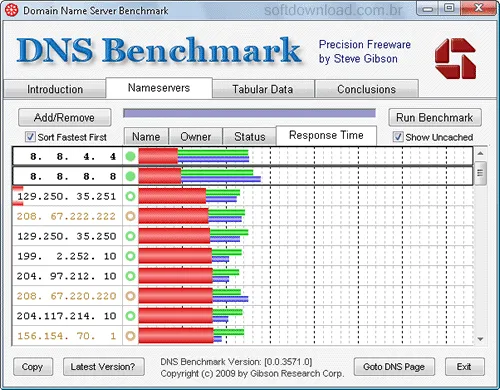
Task: Click response bars for 156.154.70.1
Action: (192, 336)
